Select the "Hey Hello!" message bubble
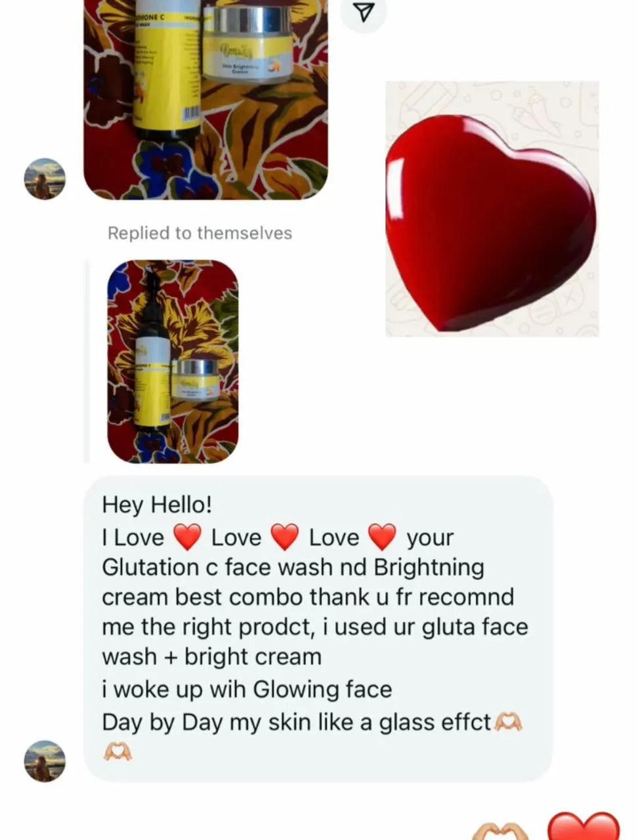 (318, 628)
